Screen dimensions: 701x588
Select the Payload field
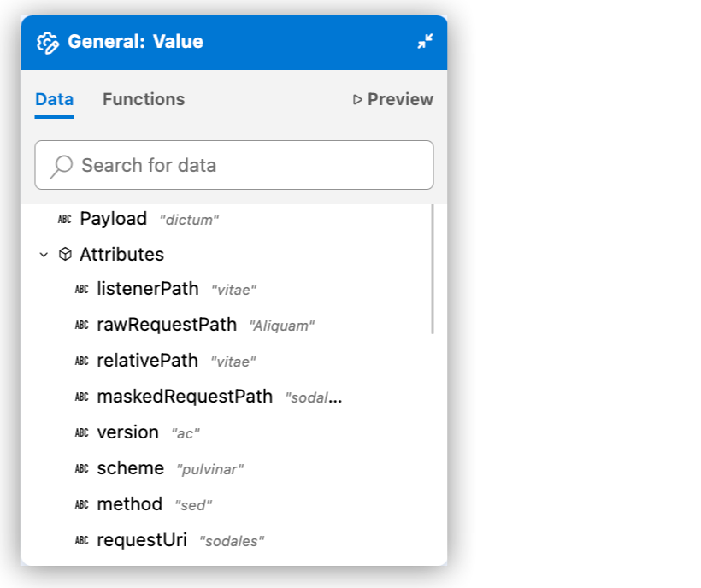click(113, 219)
